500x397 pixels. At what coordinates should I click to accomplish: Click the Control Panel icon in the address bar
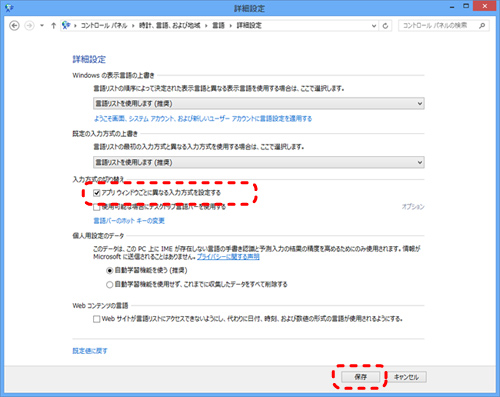(66, 25)
